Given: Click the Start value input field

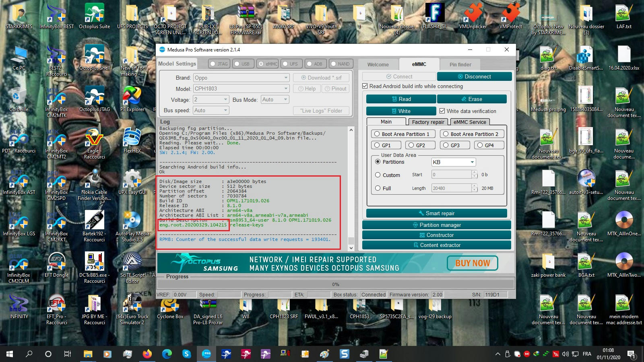Looking at the screenshot, I should (451, 174).
